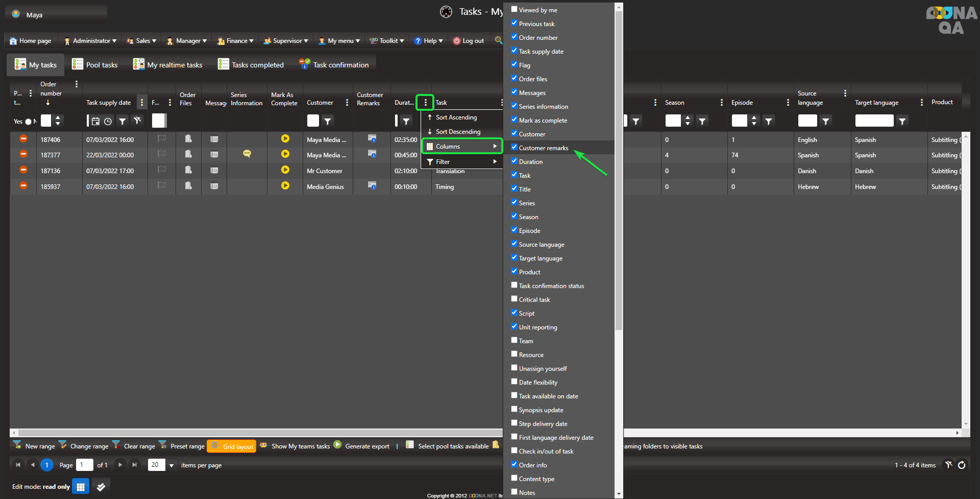Open the items per page dropdown

click(x=171, y=465)
